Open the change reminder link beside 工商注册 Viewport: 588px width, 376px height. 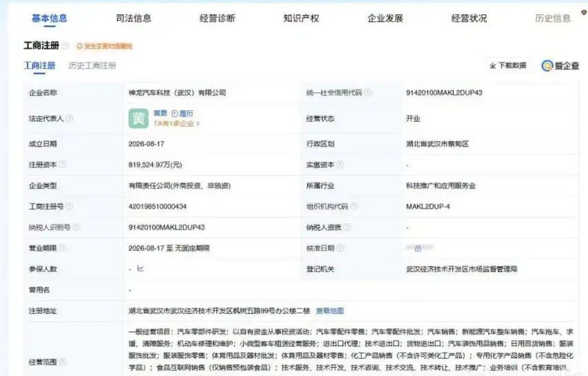click(x=108, y=46)
